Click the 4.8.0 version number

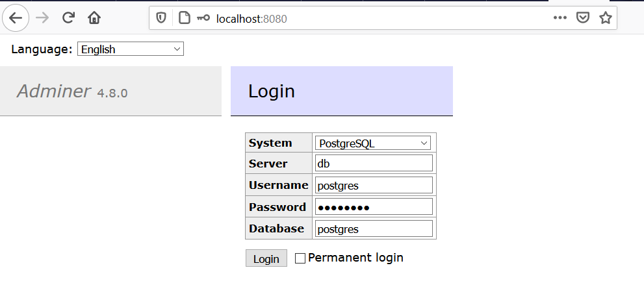coord(112,93)
